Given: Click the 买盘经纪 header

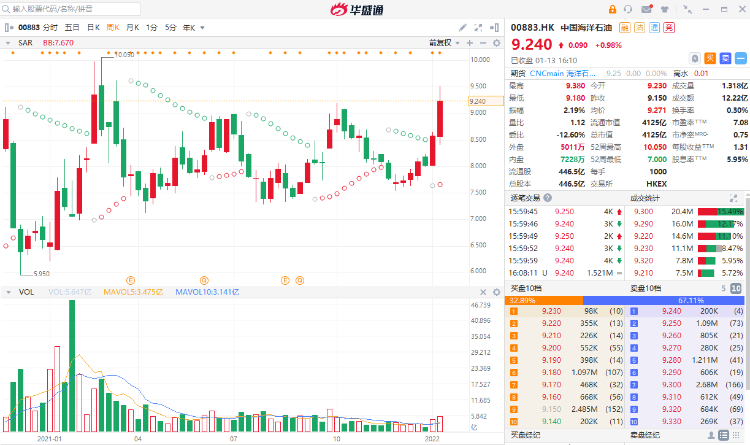Looking at the screenshot, I should 525,435.
